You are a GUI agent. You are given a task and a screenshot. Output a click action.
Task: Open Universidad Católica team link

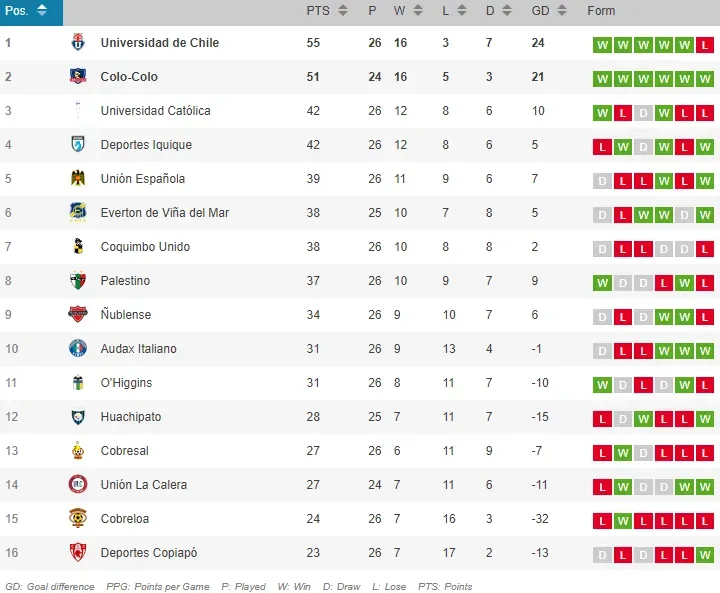[155, 111]
